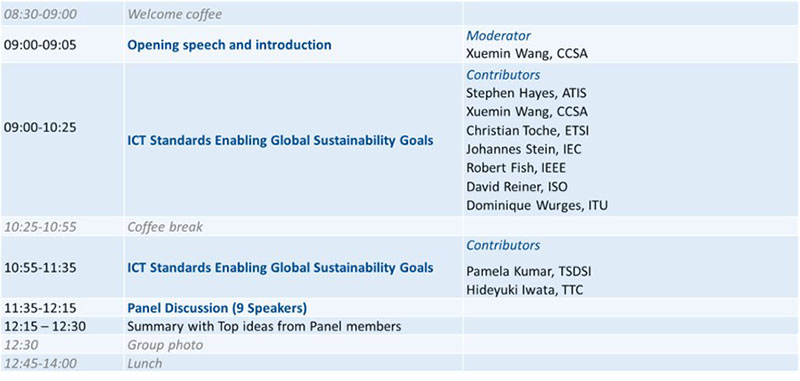The image size is (800, 381).
Task: Click the Coffee break row text
Action: click(x=165, y=226)
